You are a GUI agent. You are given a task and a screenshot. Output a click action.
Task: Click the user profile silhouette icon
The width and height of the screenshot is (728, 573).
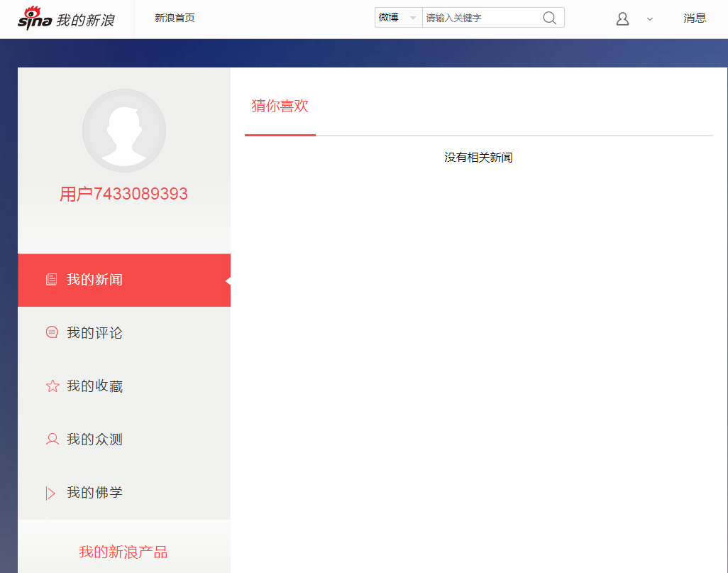click(622, 18)
